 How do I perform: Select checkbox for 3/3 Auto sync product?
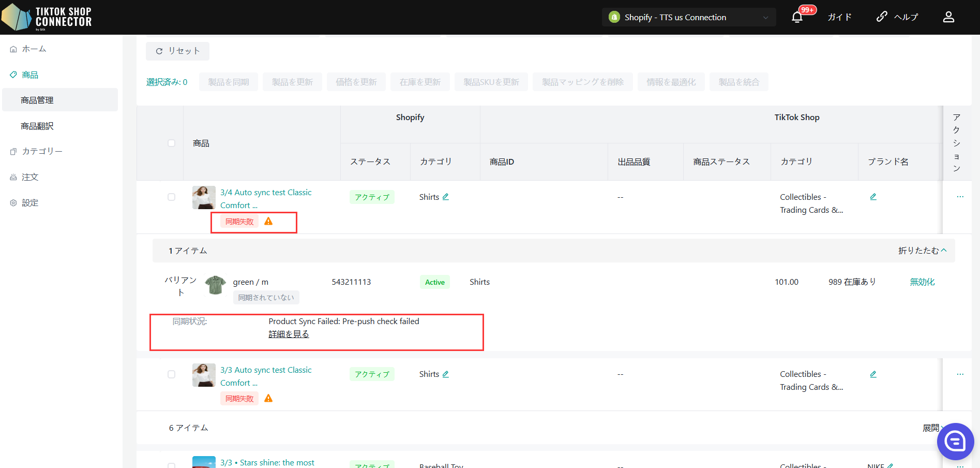[x=171, y=374]
